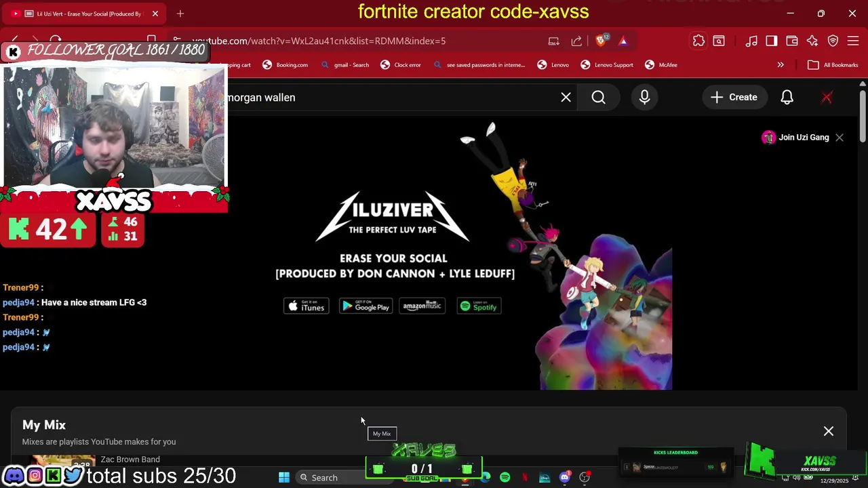
Task: Toggle the browser sidebar panel icon
Action: pos(772,41)
